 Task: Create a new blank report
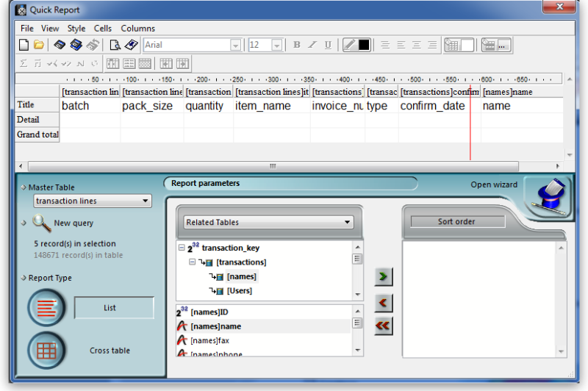click(24, 45)
